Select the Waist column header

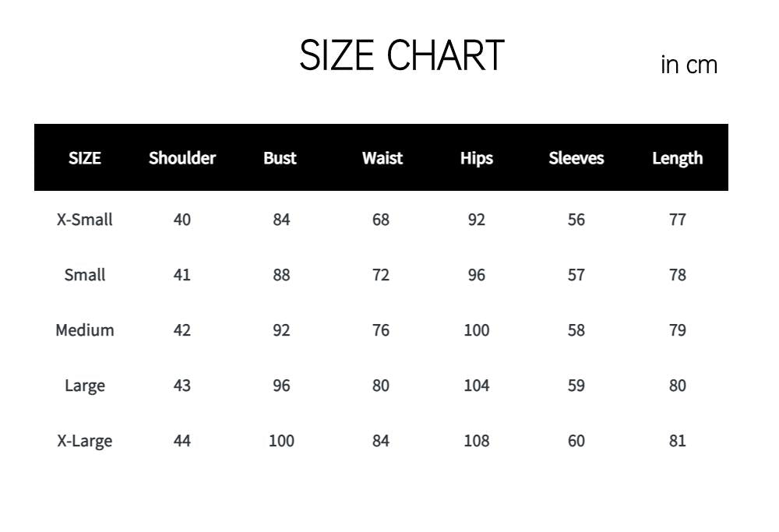[382, 158]
